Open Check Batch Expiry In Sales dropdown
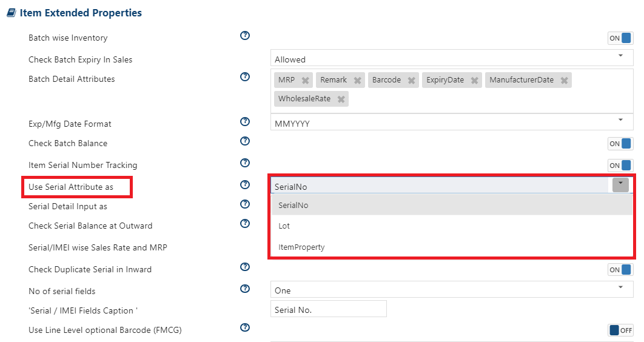The width and height of the screenshot is (644, 342). click(452, 58)
